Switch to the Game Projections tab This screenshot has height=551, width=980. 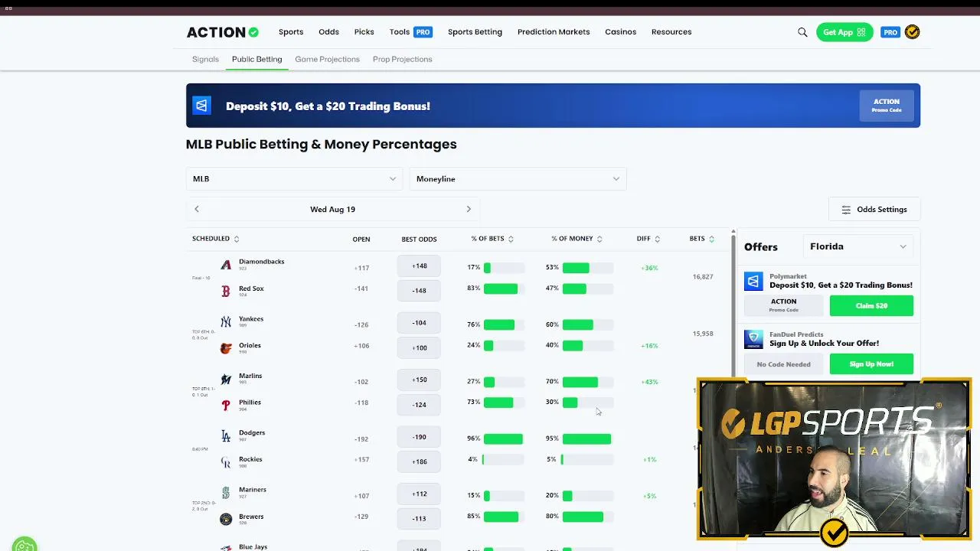pyautogui.click(x=327, y=59)
